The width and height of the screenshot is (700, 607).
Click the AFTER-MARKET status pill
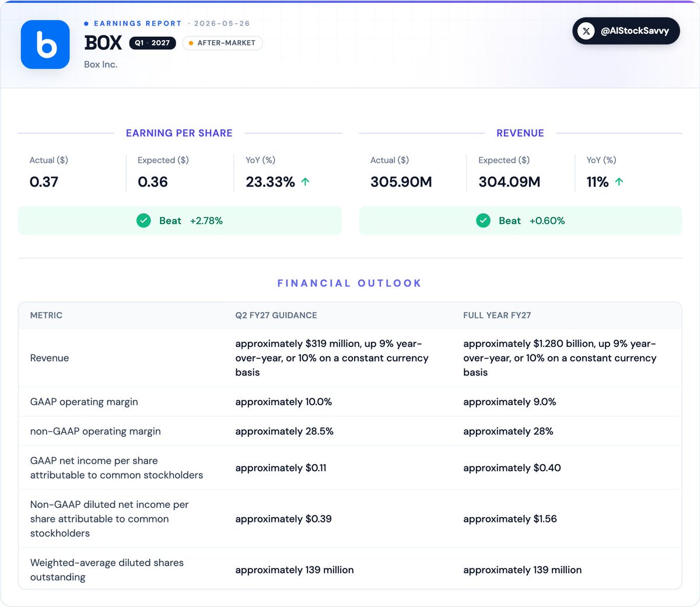click(x=222, y=43)
